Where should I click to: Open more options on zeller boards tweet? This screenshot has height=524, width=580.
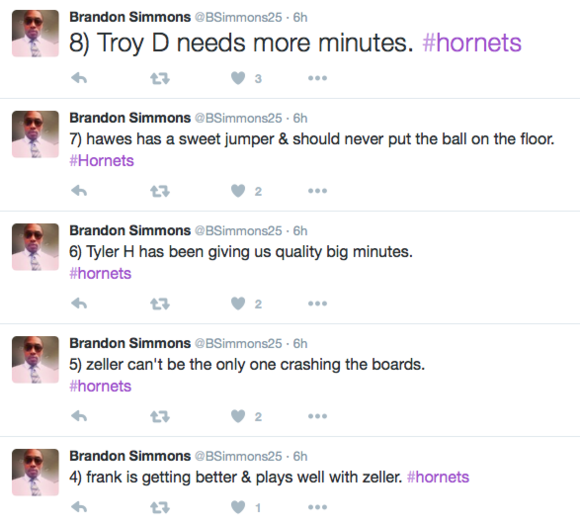[317, 416]
